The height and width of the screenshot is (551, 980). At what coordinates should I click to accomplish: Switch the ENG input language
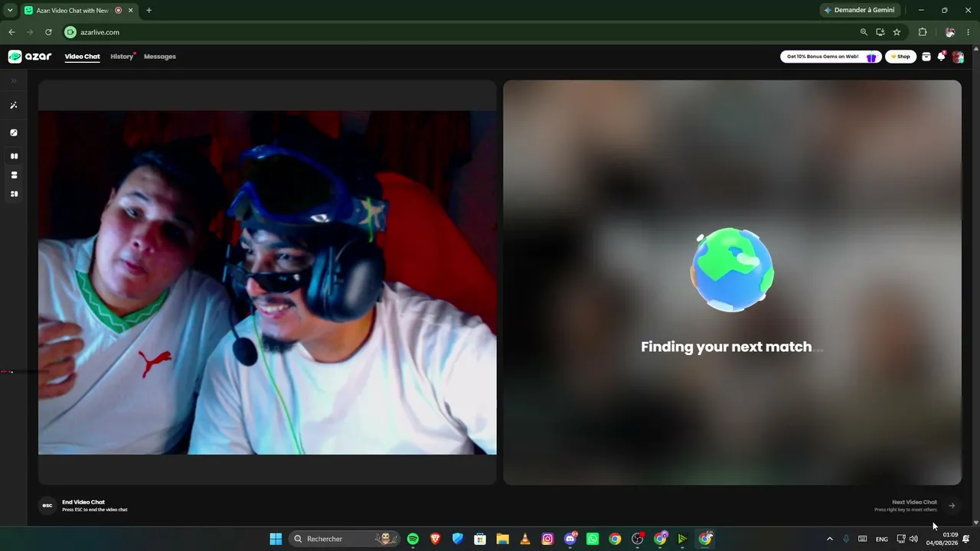click(882, 539)
